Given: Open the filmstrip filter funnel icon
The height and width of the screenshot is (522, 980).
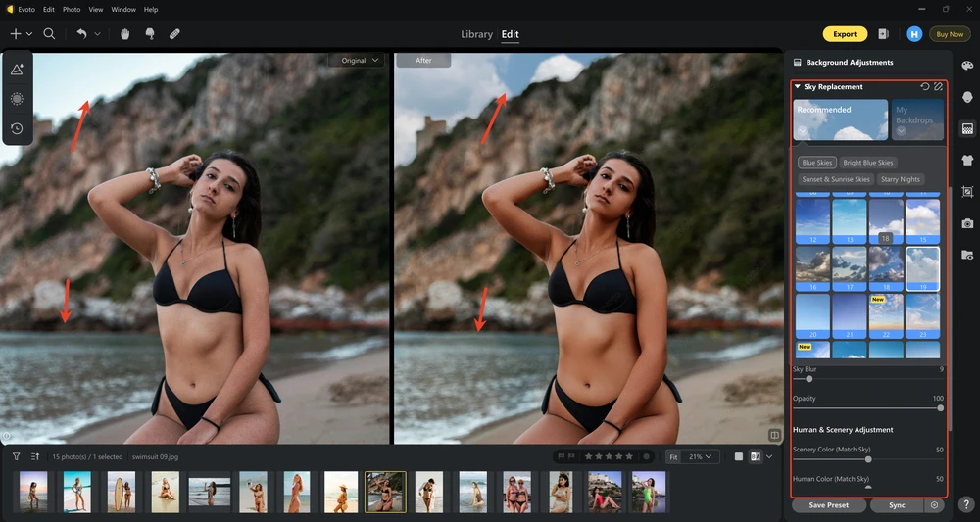Looking at the screenshot, I should pyautogui.click(x=17, y=457).
